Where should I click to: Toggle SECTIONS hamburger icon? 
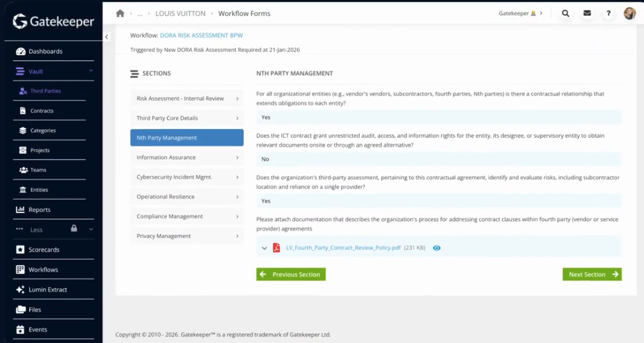[135, 74]
